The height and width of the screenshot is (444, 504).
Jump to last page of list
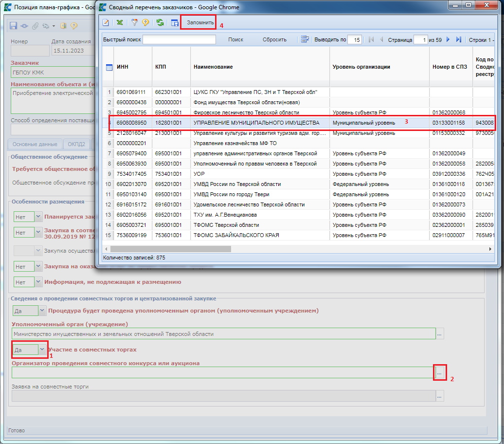pyautogui.click(x=458, y=40)
